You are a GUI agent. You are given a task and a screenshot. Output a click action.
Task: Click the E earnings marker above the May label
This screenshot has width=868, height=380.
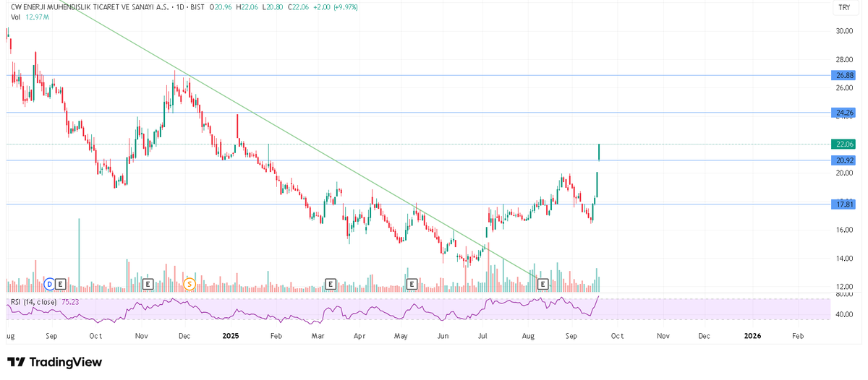[x=412, y=283]
